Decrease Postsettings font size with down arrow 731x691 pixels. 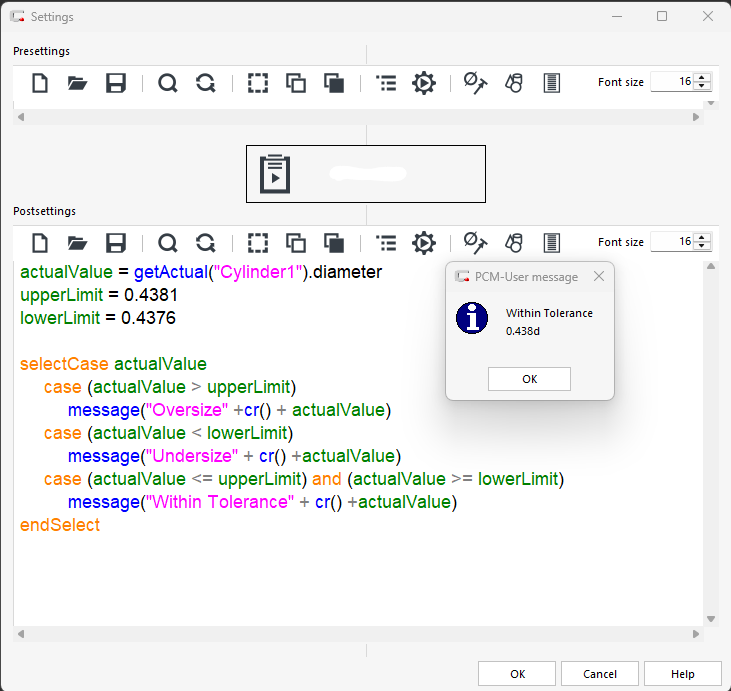coord(702,246)
